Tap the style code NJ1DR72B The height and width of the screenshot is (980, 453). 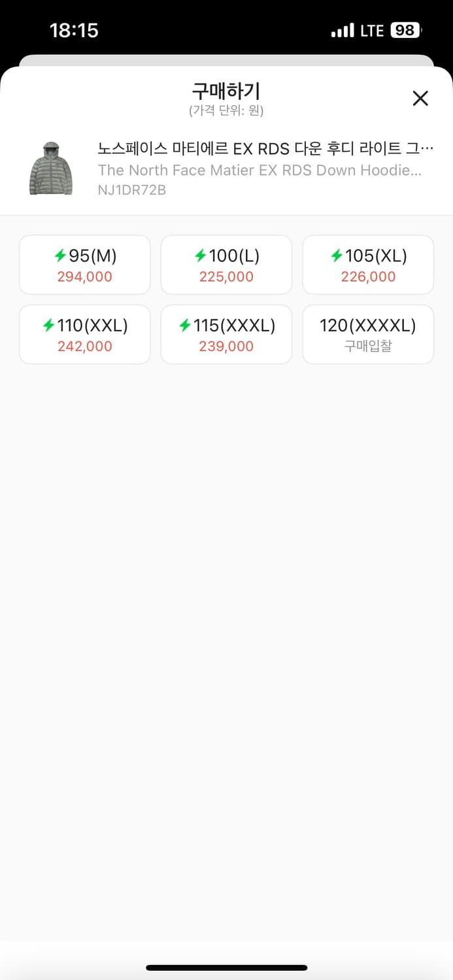click(x=133, y=190)
